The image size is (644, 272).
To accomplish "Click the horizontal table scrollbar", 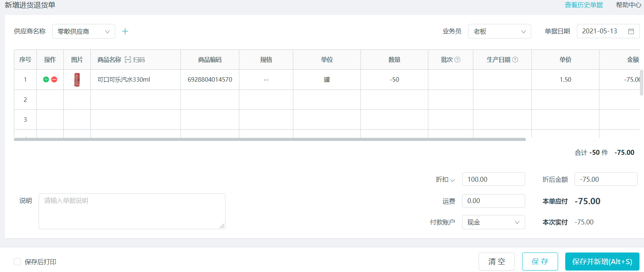I will pyautogui.click(x=270, y=139).
